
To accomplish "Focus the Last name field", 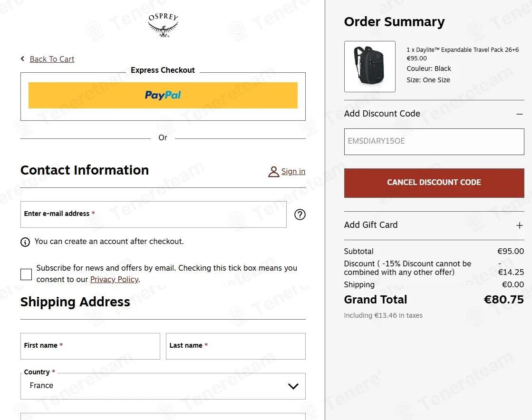I will coord(235,346).
